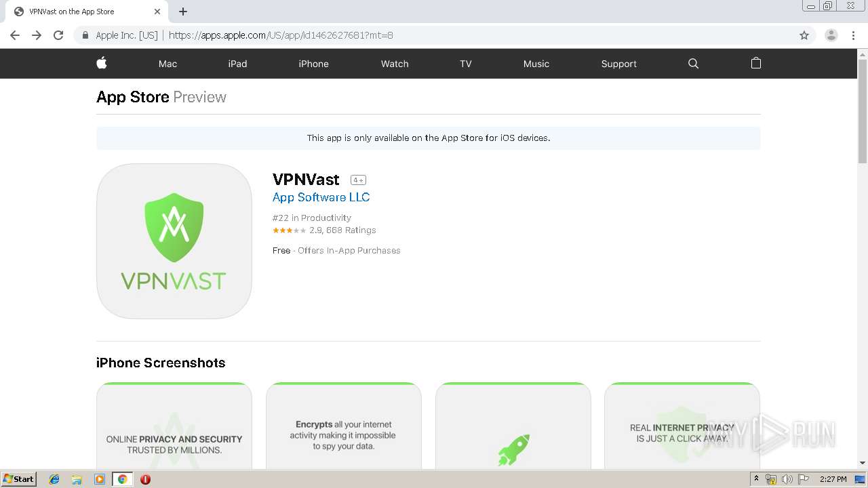This screenshot has height=488, width=868.
Task: Click the taskbar clock showing 2:27 PM
Action: click(x=833, y=479)
